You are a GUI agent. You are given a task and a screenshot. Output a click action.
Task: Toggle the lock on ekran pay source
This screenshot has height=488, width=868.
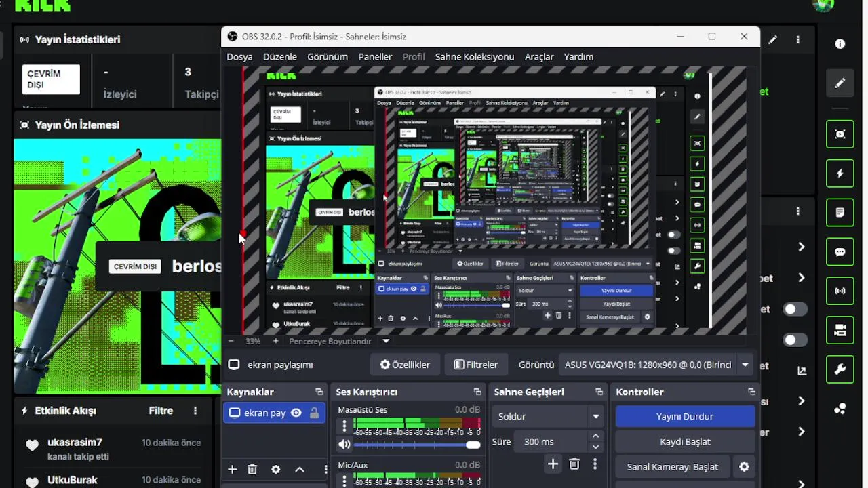point(314,413)
